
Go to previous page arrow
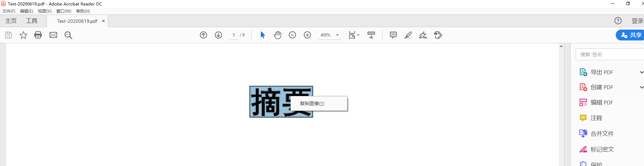(x=203, y=35)
